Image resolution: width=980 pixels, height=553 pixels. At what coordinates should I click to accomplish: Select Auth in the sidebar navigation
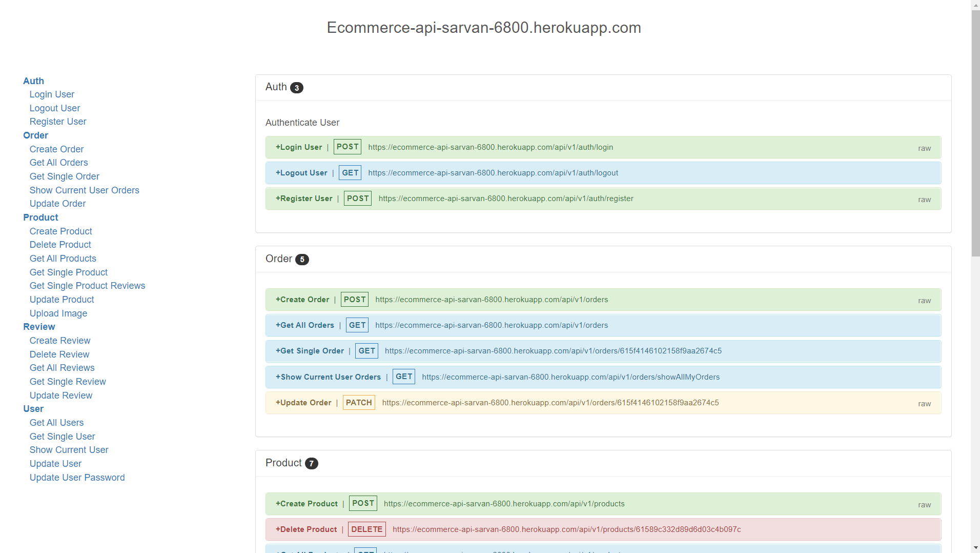[33, 81]
